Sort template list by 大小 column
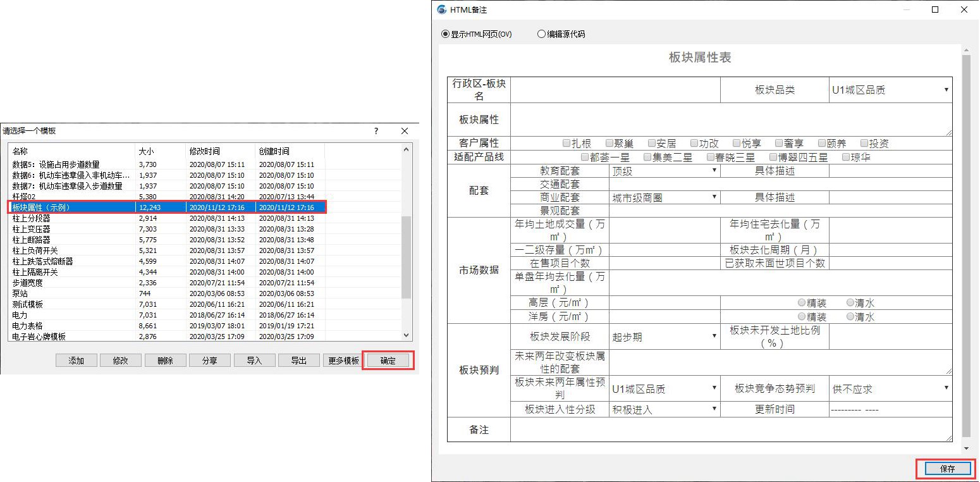Viewport: 980px width, 482px height. [x=160, y=151]
